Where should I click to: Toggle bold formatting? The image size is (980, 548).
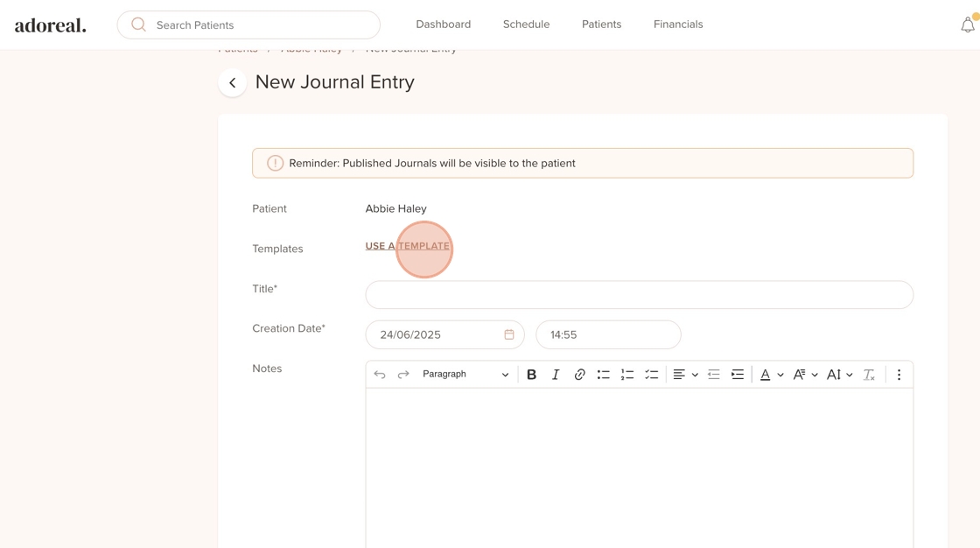(x=531, y=375)
